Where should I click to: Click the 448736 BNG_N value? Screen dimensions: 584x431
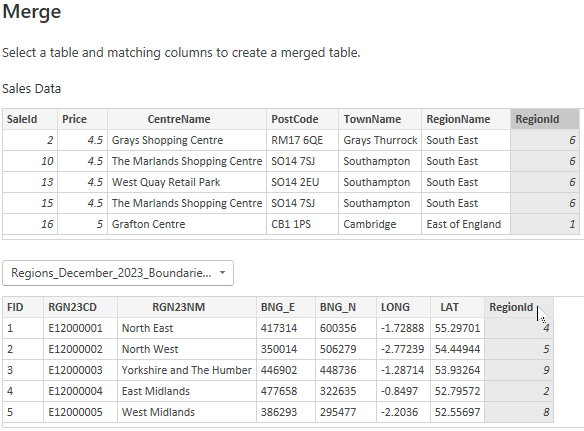pyautogui.click(x=346, y=370)
